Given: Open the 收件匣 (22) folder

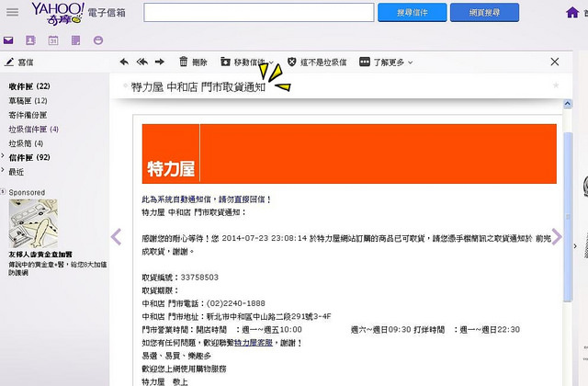Looking at the screenshot, I should point(29,86).
